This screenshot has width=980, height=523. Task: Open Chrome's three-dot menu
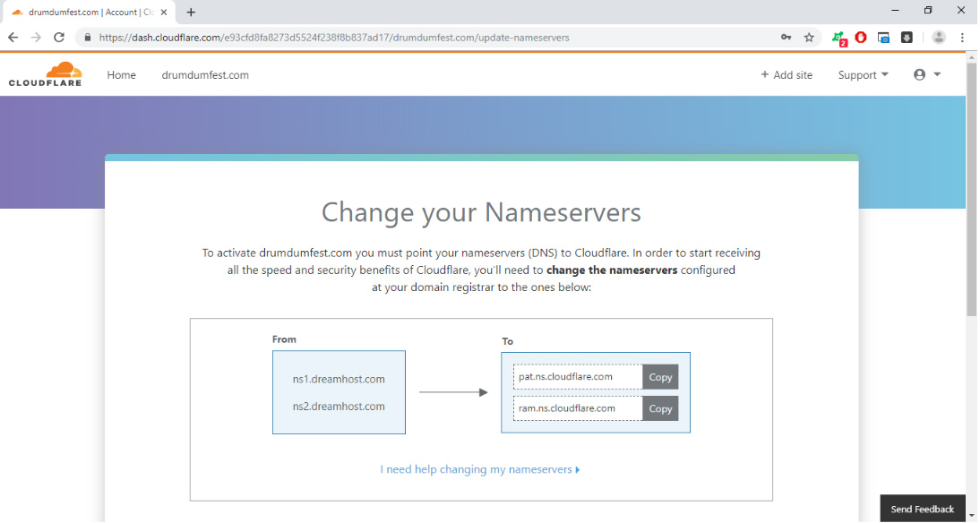tap(962, 38)
